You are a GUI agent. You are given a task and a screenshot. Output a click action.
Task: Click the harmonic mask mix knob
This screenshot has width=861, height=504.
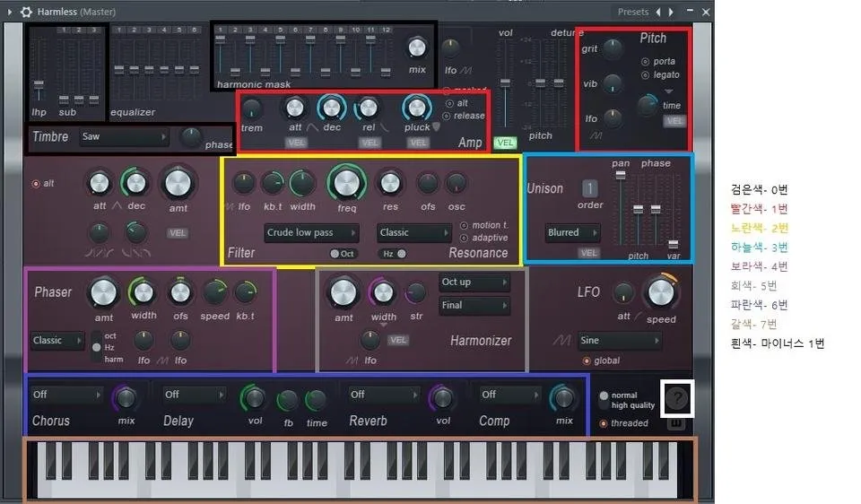[417, 48]
